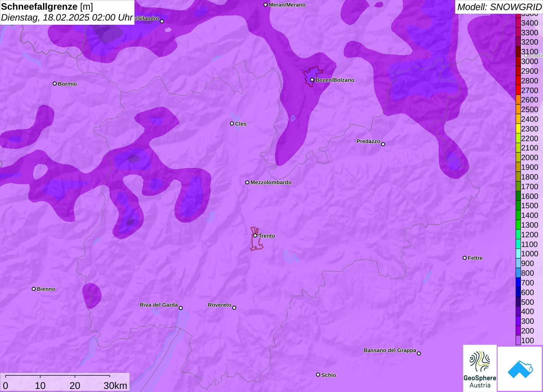
Task: Click the blue cloud house logo
Action: [520, 369]
